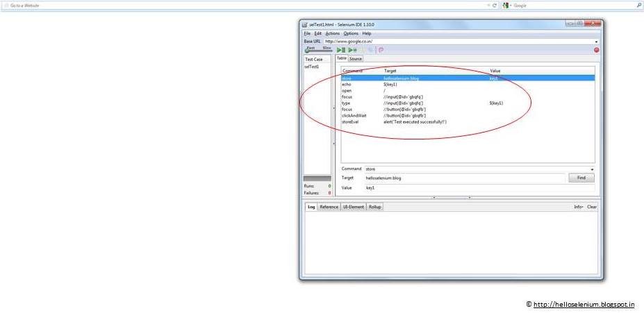
Task: Toggle the red record button
Action: (x=596, y=50)
